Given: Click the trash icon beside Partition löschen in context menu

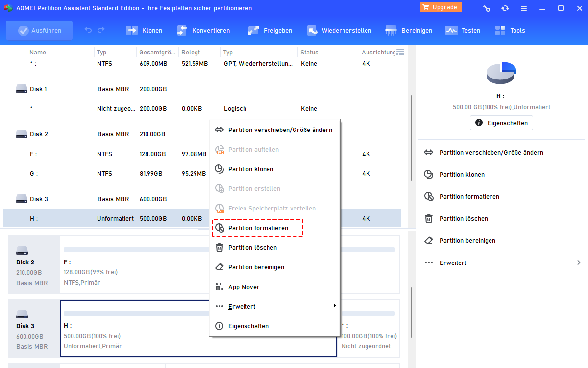Looking at the screenshot, I should pos(220,248).
